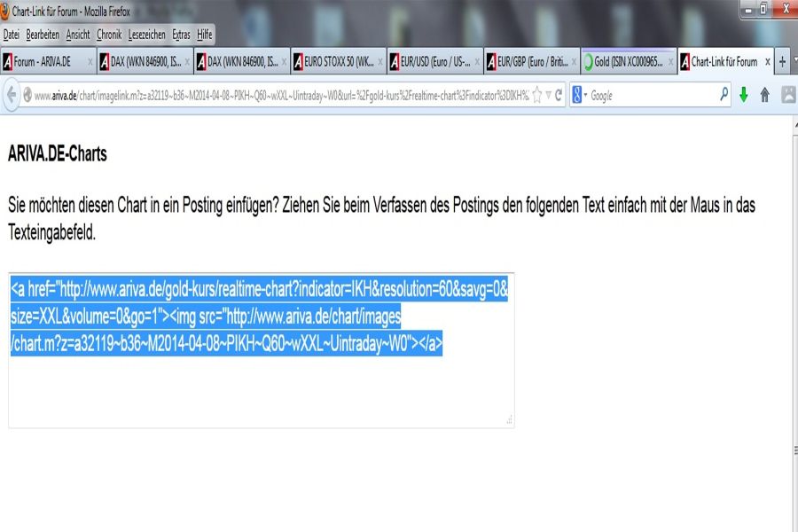Viewport: 798px width, 532px height.
Task: Go back with the back arrow
Action: [x=12, y=95]
